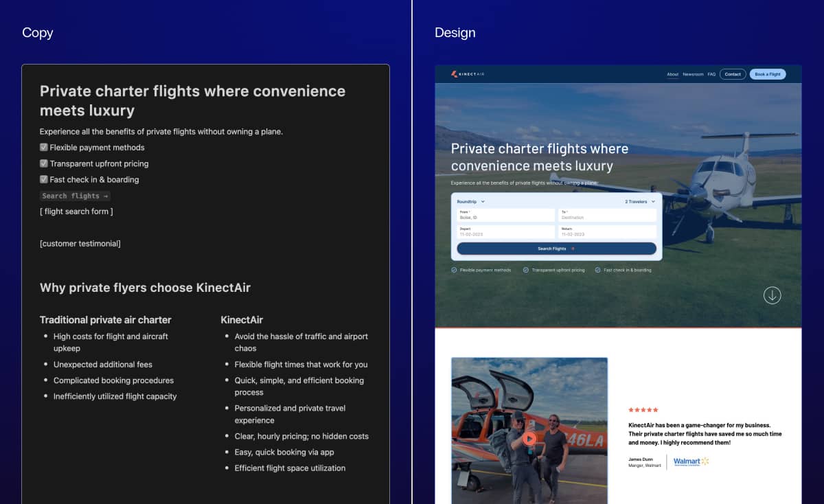Toggle the Transparent upfront pricing checkbox in Copy

(x=44, y=163)
